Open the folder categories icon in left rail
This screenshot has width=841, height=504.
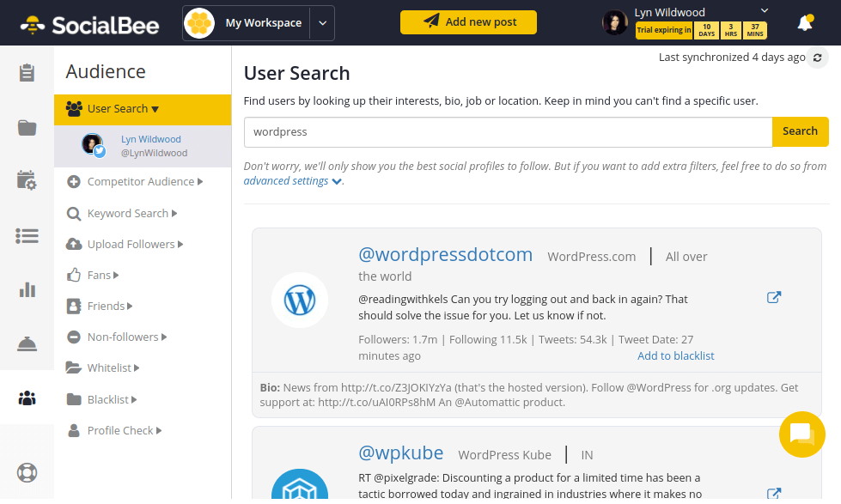[27, 128]
